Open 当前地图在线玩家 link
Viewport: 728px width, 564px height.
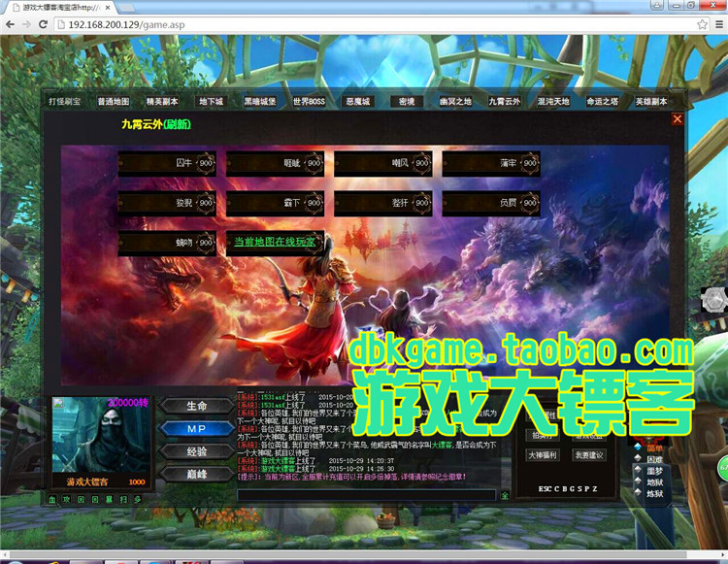point(274,242)
